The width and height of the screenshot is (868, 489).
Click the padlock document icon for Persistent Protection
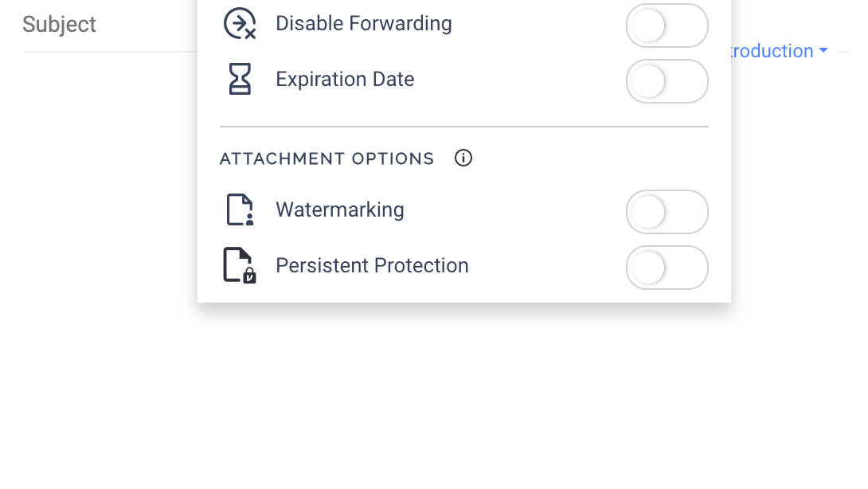[240, 265]
